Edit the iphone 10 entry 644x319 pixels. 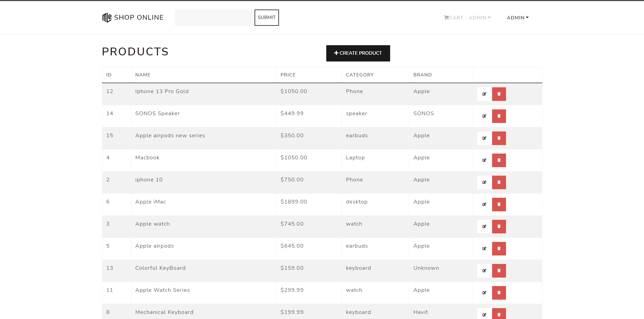(484, 182)
